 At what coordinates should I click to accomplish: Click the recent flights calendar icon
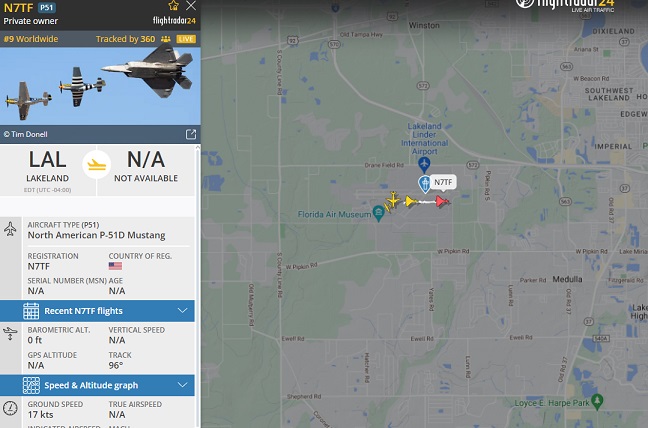point(31,311)
